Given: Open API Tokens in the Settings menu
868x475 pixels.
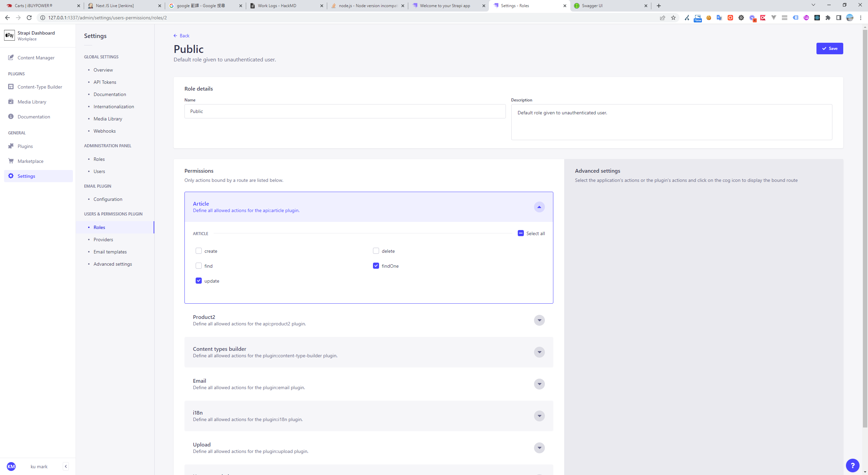Looking at the screenshot, I should tap(105, 82).
